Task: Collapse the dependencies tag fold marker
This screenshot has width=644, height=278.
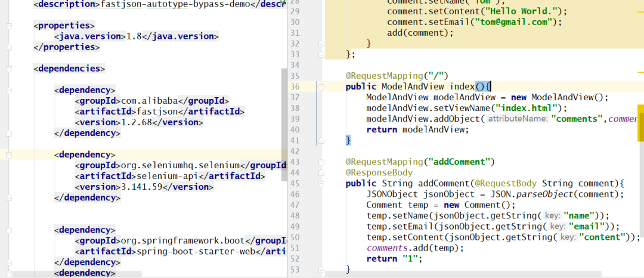Action: (x=8, y=69)
